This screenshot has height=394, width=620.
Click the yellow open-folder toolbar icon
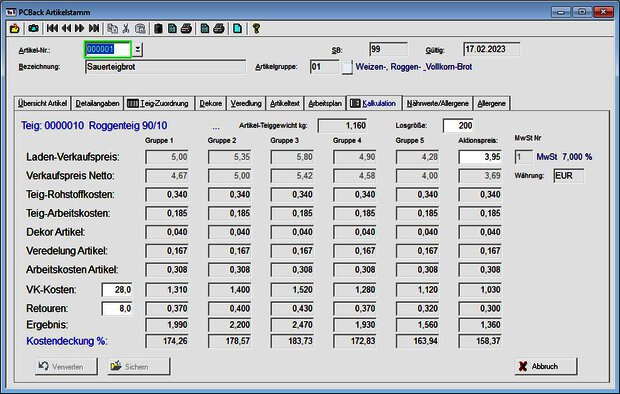point(15,28)
